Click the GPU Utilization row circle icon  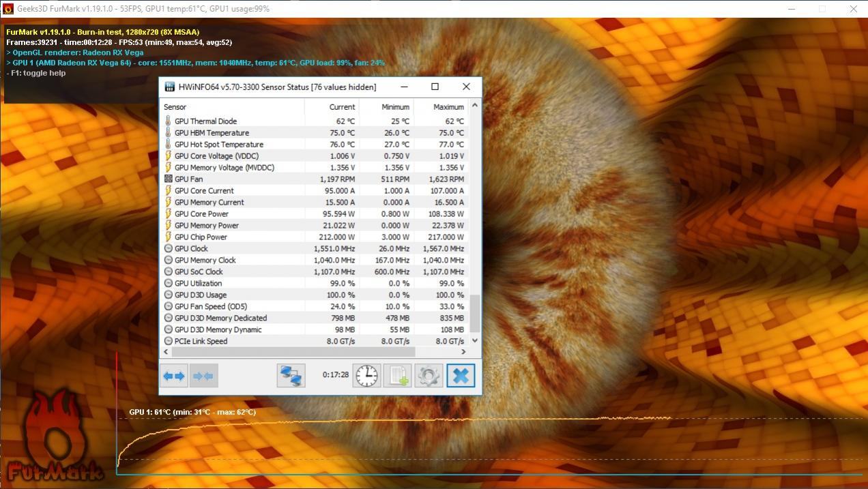pyautogui.click(x=168, y=283)
